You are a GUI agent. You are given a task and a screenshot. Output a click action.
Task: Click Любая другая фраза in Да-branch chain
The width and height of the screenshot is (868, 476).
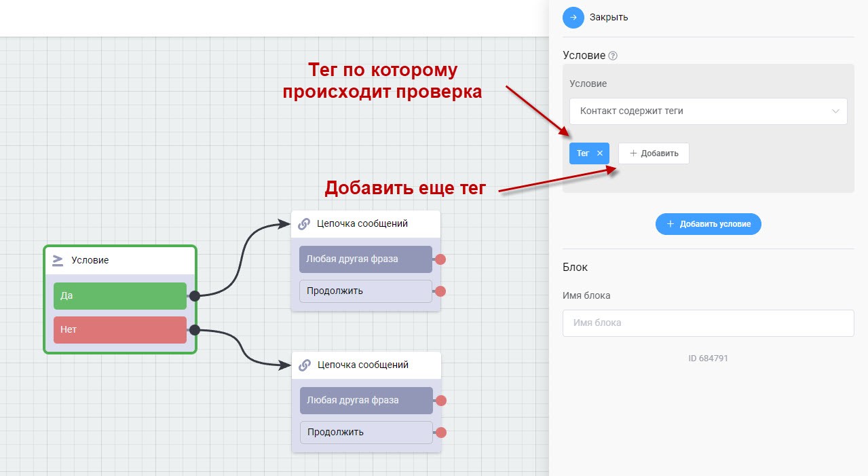365,259
